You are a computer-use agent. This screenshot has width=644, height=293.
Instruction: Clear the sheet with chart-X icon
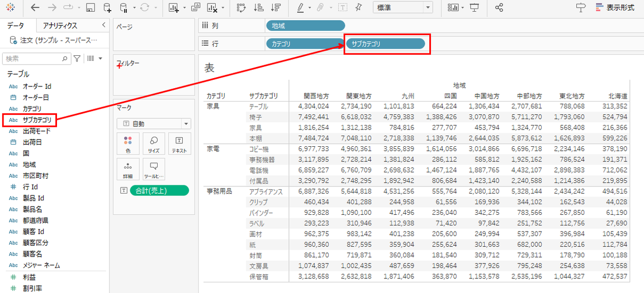[x=212, y=7]
